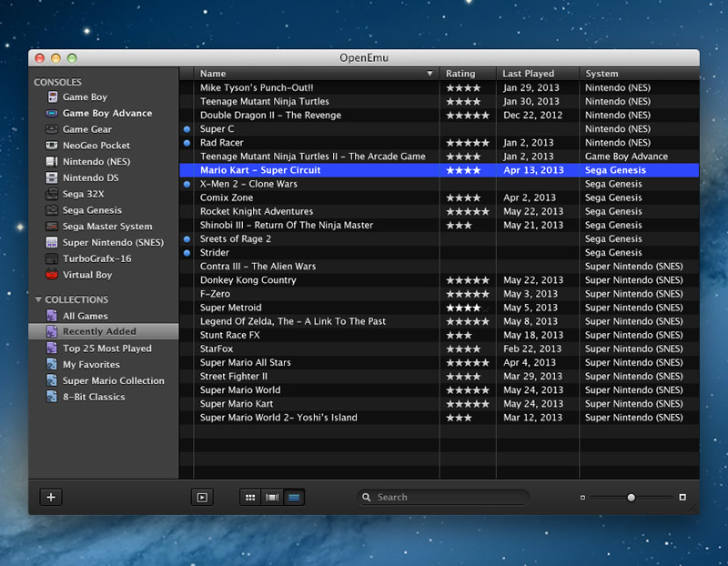Viewport: 728px width, 566px height.
Task: Click the My Favorites collection icon
Action: [x=52, y=365]
